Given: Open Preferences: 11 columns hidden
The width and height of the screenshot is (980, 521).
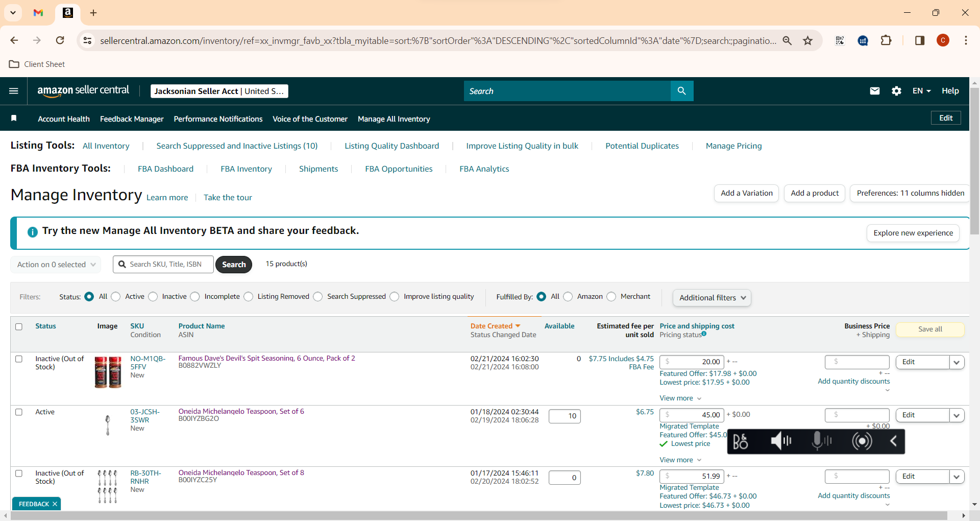Looking at the screenshot, I should [910, 194].
